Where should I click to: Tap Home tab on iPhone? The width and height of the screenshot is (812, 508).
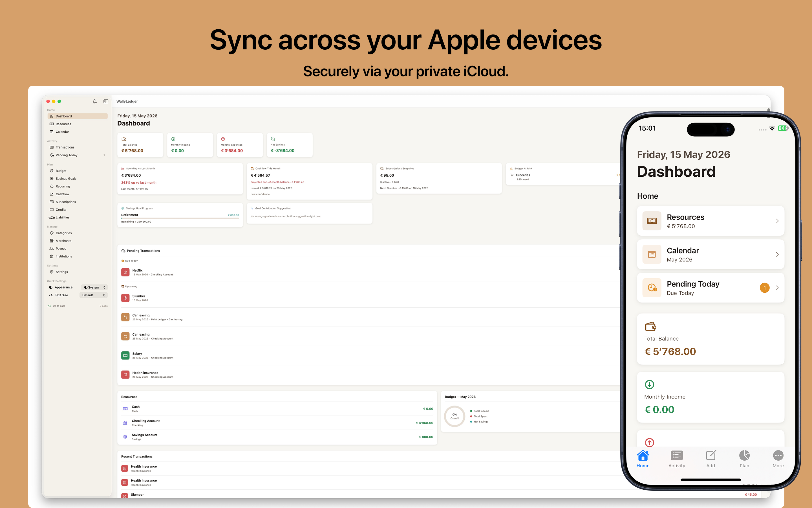[x=643, y=459]
